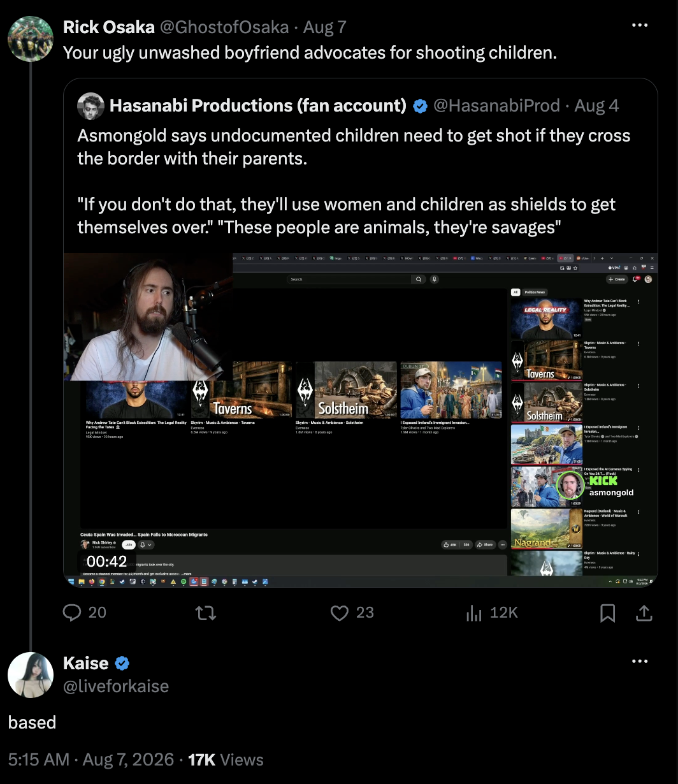Like the tweet via the heart icon
The height and width of the screenshot is (784, 678).
(340, 613)
